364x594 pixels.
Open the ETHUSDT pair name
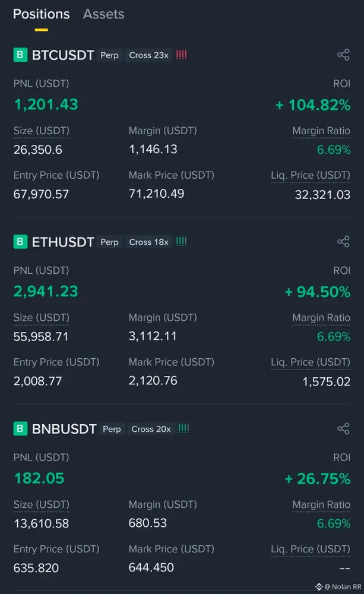[63, 242]
